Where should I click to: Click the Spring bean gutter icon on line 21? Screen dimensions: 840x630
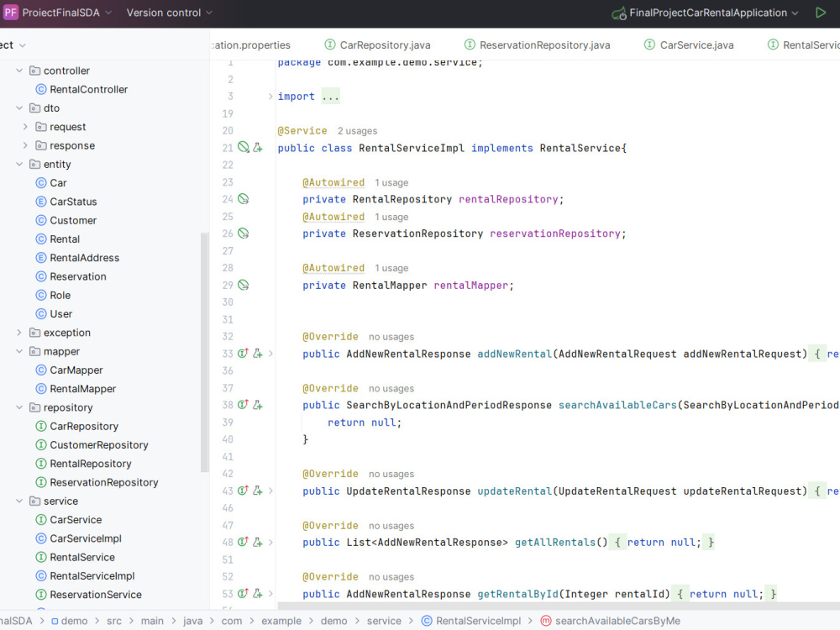tap(244, 147)
